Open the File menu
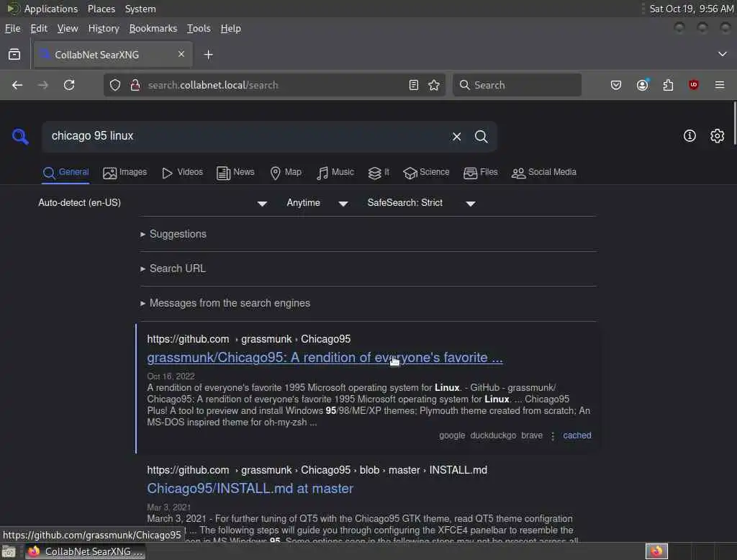737x560 pixels. [x=13, y=28]
